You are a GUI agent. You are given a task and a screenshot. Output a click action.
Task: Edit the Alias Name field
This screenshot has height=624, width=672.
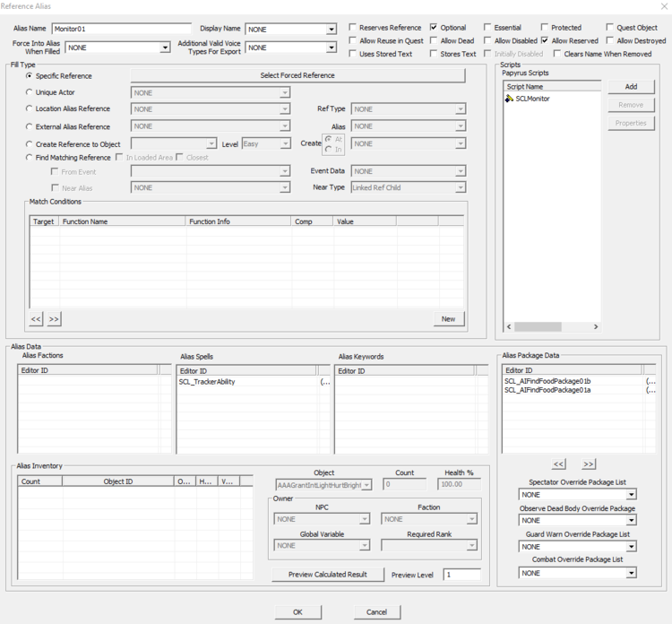tap(121, 29)
